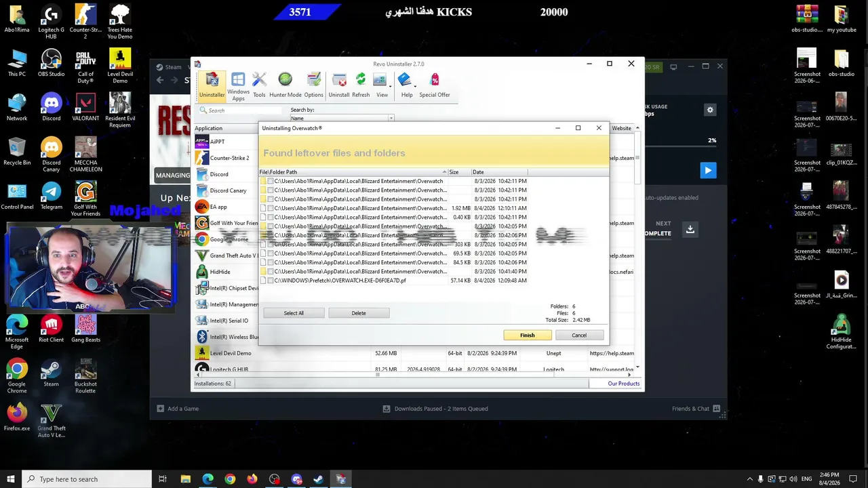Screen dimensions: 868x488
Task: Select the Gang Beasts desktop icon
Action: pos(85,329)
